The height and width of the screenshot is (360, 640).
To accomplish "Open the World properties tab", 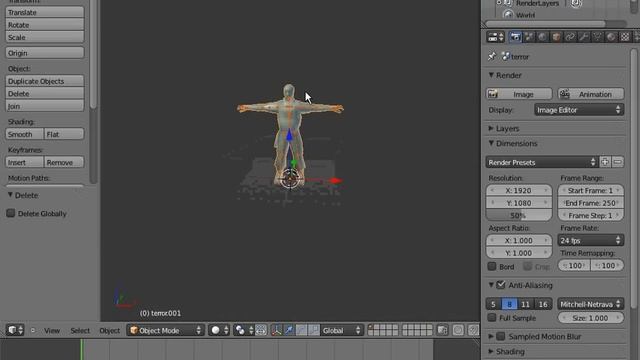I will click(x=542, y=37).
